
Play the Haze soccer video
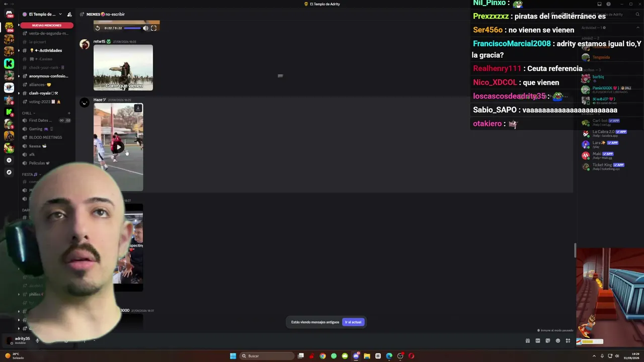119,147
